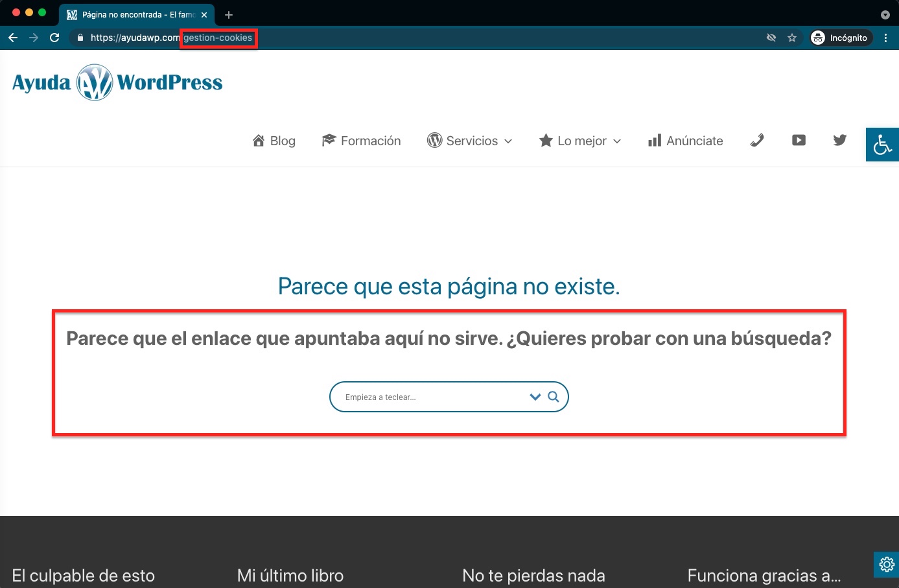Bookmark this page with the star icon

792,38
